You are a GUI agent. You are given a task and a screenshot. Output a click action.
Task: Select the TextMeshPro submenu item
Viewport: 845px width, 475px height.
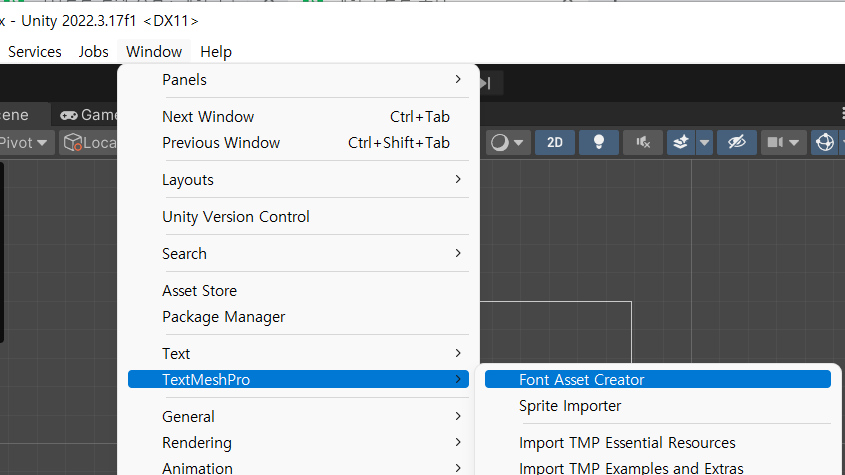pyautogui.click(x=298, y=380)
